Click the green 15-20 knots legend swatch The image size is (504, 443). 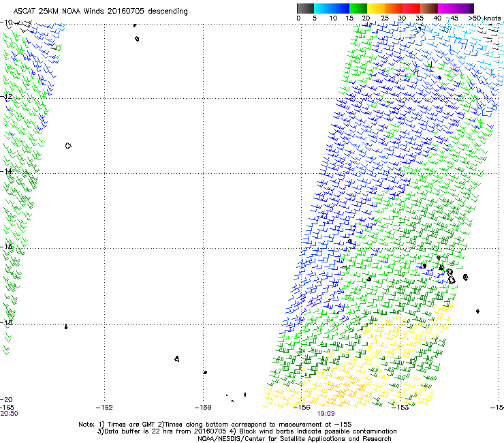358,8
